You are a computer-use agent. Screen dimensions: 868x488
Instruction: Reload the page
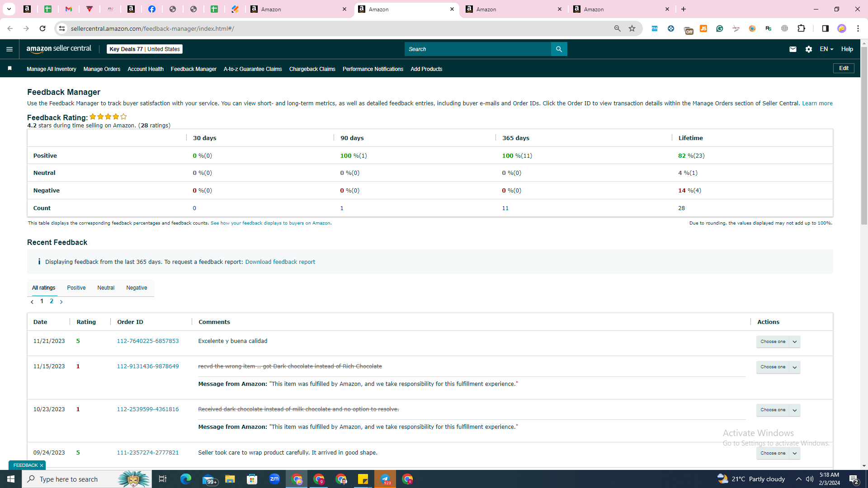(x=42, y=28)
